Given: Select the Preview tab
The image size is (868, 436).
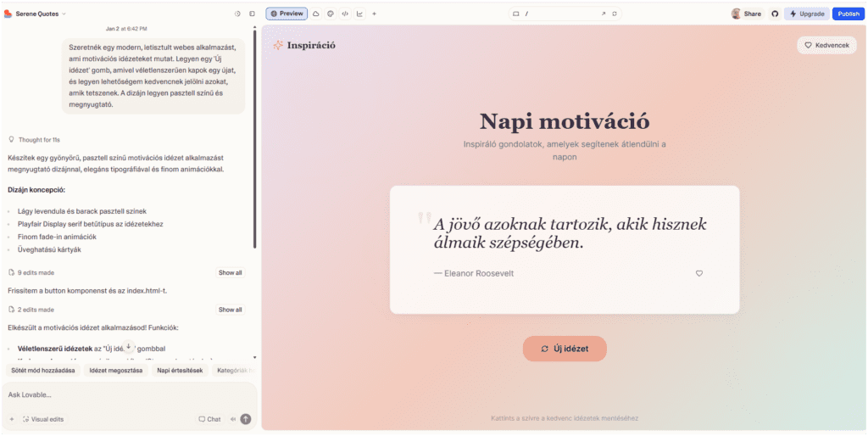Looking at the screenshot, I should point(287,14).
